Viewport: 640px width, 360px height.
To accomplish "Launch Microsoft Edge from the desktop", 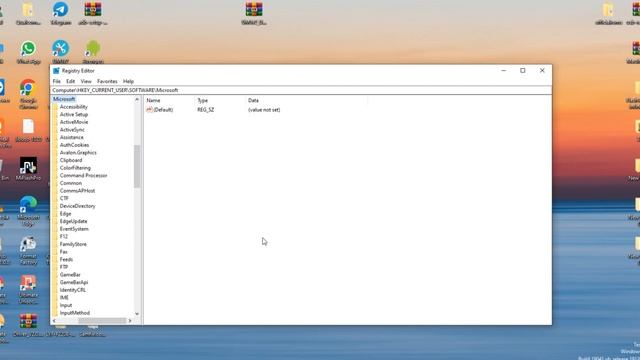I will [28, 204].
